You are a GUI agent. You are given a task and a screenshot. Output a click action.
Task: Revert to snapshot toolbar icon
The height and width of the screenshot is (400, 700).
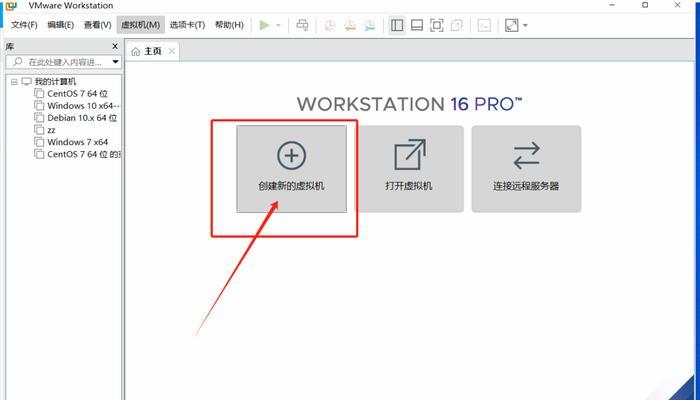(350, 25)
